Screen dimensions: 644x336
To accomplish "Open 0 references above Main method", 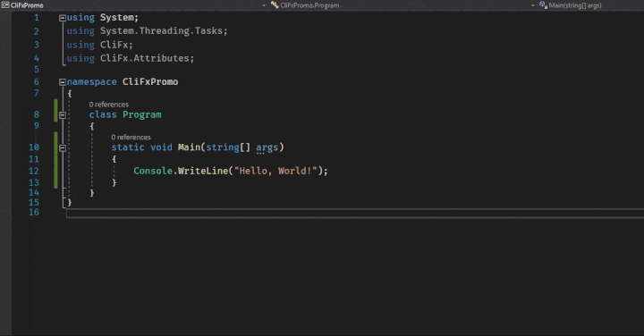I will click(x=131, y=138).
